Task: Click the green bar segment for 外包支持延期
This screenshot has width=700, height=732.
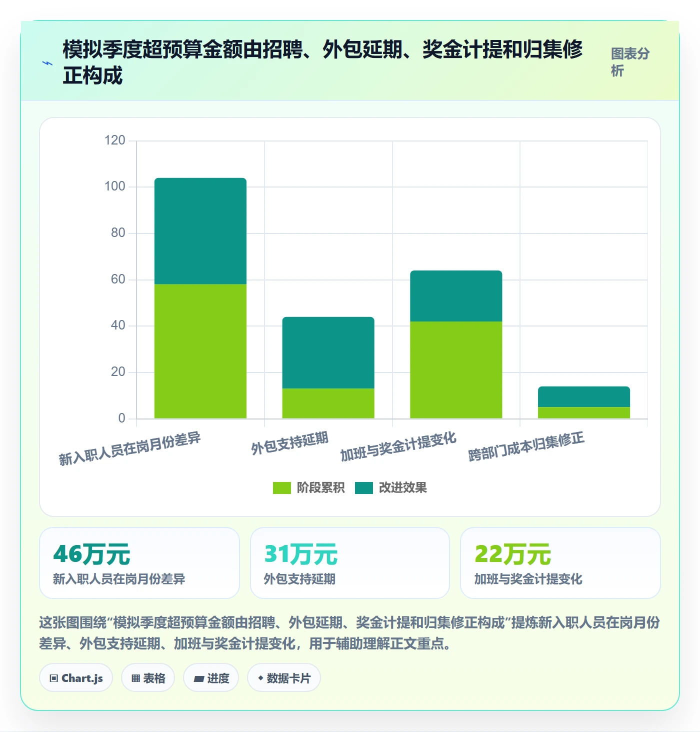Action: 328,403
